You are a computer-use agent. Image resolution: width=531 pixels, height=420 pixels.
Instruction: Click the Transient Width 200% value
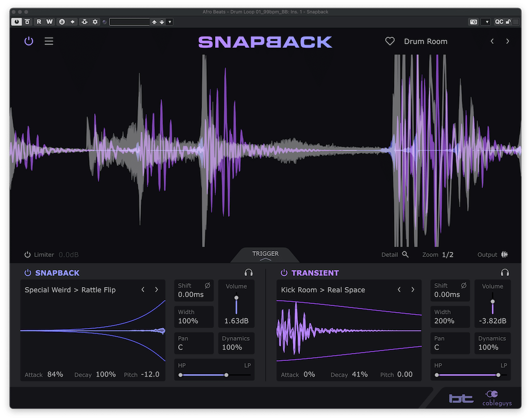tap(444, 321)
